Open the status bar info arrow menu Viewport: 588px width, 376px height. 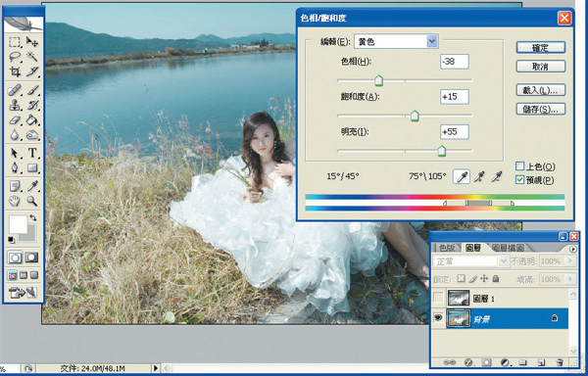pyautogui.click(x=156, y=368)
